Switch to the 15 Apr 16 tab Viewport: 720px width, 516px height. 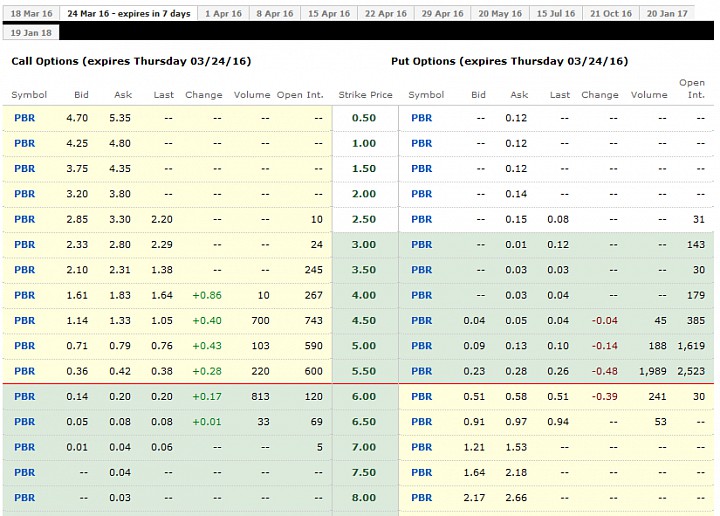(329, 13)
